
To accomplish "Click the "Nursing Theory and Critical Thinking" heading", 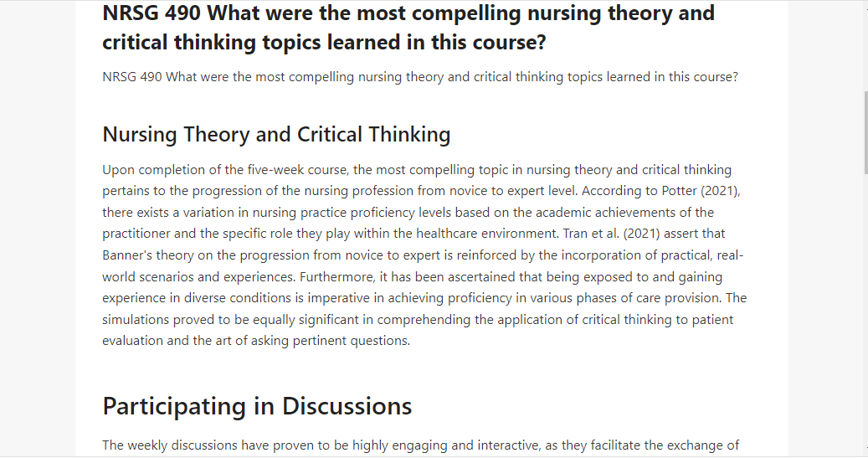I will (x=276, y=135).
